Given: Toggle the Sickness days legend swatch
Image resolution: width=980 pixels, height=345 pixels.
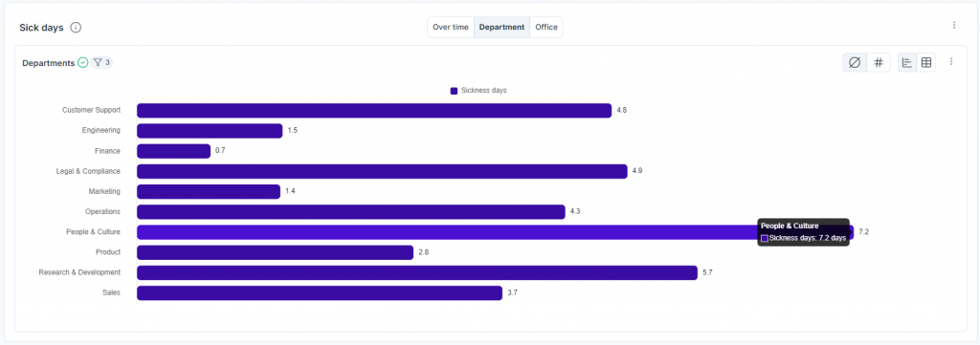Looking at the screenshot, I should click(454, 91).
